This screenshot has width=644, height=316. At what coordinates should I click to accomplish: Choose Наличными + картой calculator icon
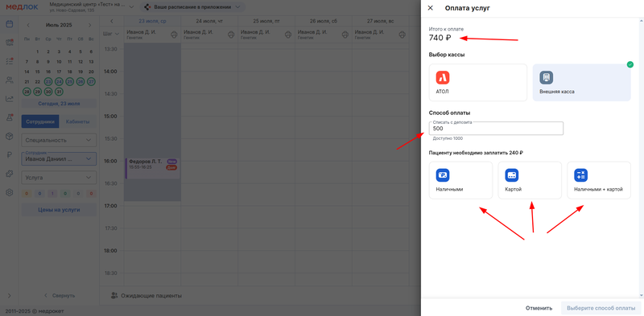click(x=580, y=175)
